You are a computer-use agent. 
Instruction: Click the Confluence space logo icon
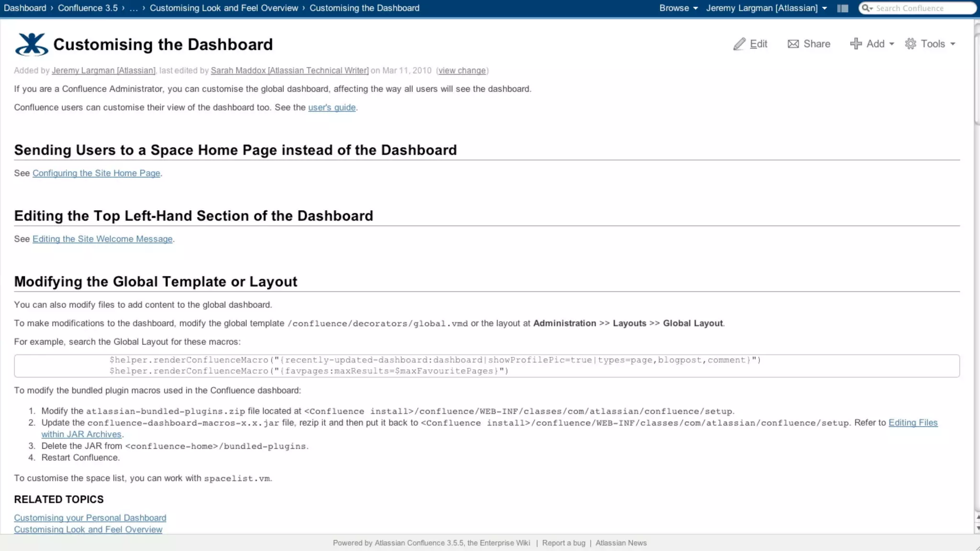[32, 44]
